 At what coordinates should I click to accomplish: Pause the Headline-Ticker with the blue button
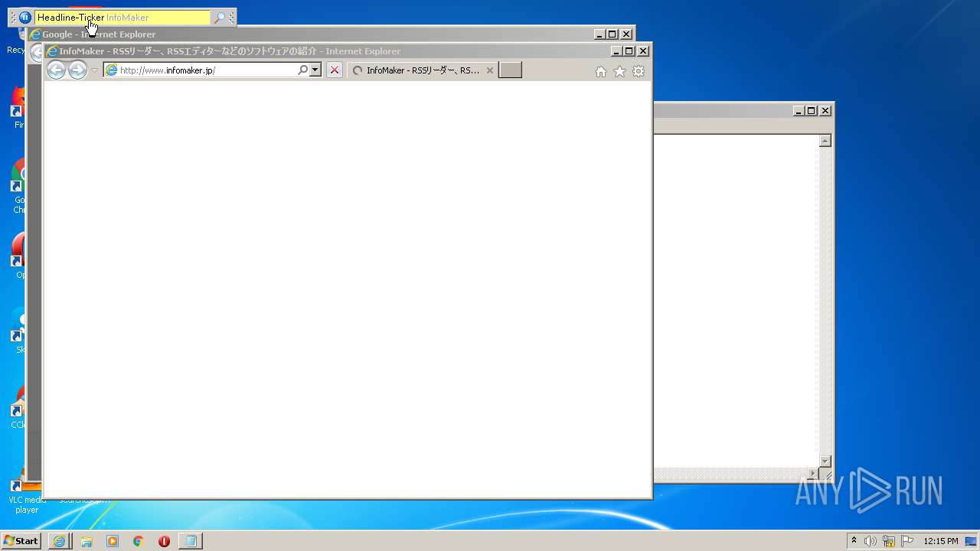tap(25, 18)
